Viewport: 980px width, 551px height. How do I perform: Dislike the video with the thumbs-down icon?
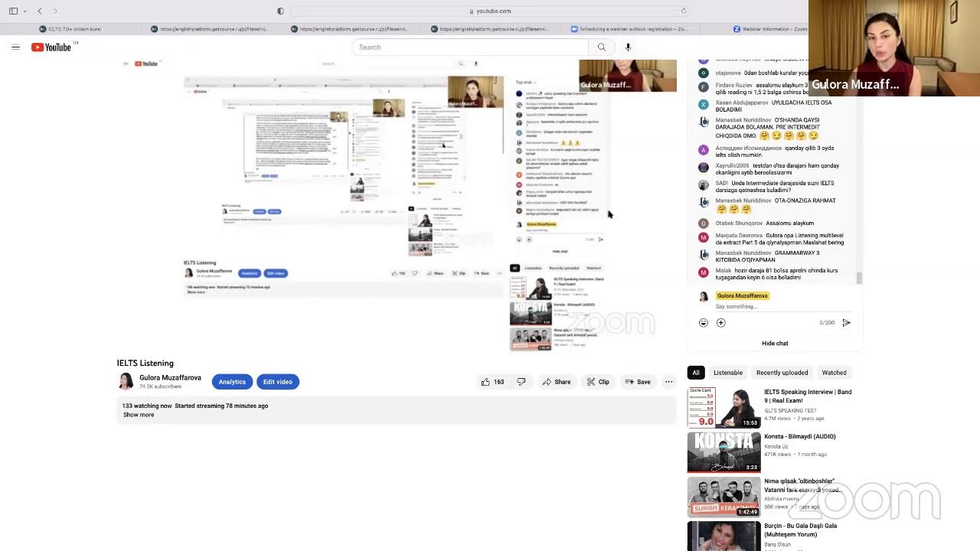tap(521, 382)
